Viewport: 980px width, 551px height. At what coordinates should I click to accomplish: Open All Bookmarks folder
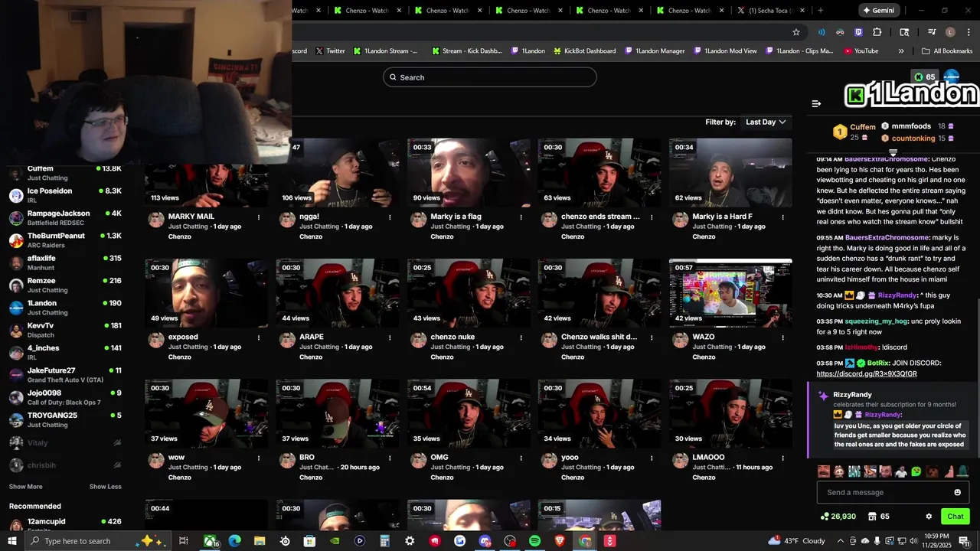pos(947,51)
